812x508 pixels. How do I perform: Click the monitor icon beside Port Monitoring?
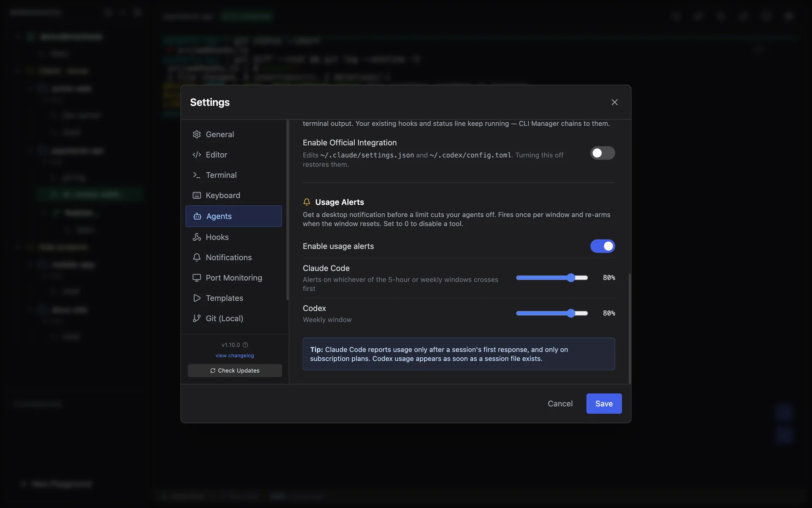point(197,278)
